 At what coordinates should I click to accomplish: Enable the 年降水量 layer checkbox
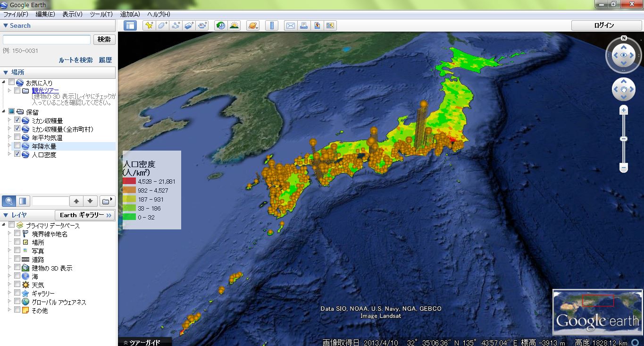pyautogui.click(x=17, y=146)
